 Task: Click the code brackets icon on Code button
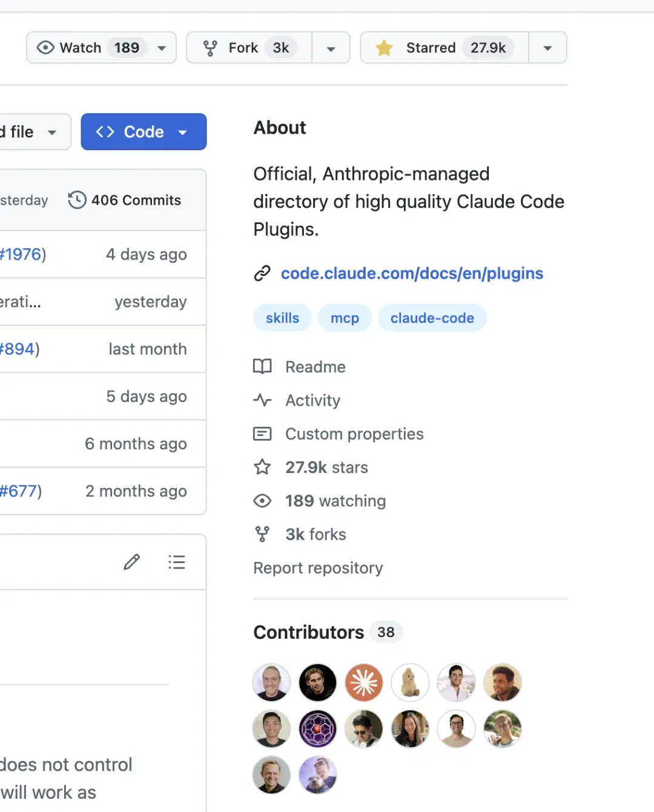(x=105, y=131)
